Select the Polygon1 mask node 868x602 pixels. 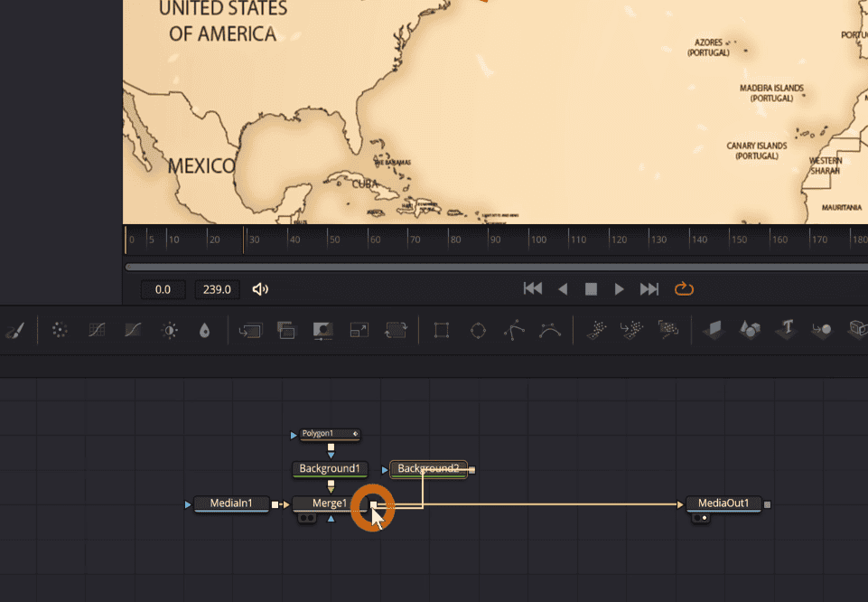[330, 434]
